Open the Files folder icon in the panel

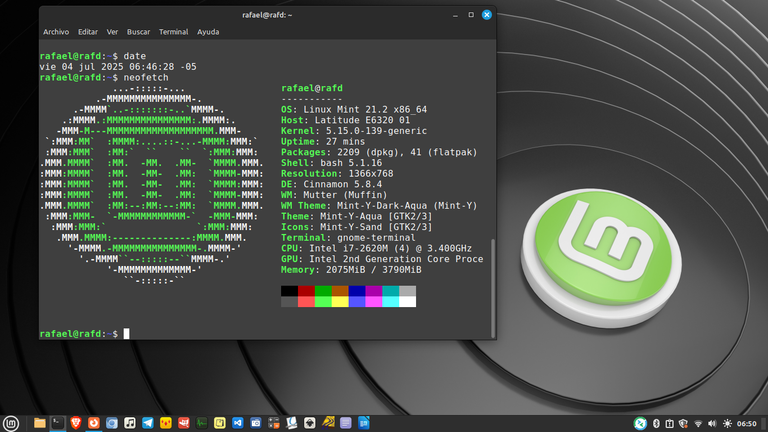[x=40, y=423]
